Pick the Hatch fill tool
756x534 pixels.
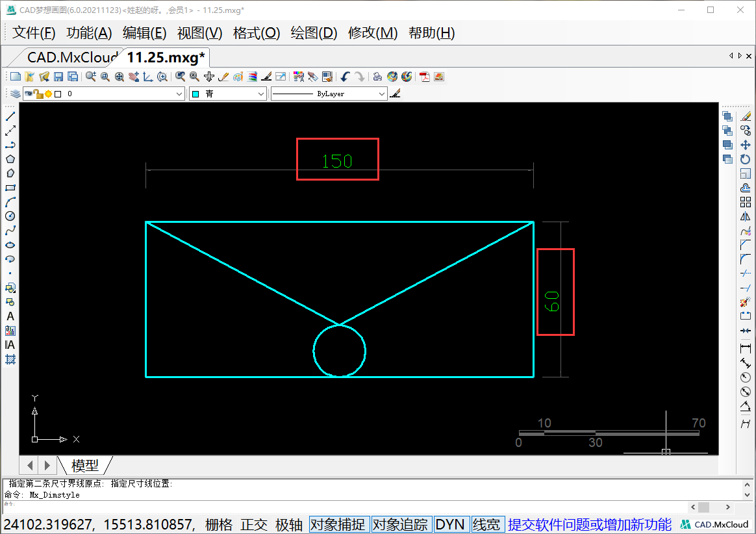(x=10, y=359)
